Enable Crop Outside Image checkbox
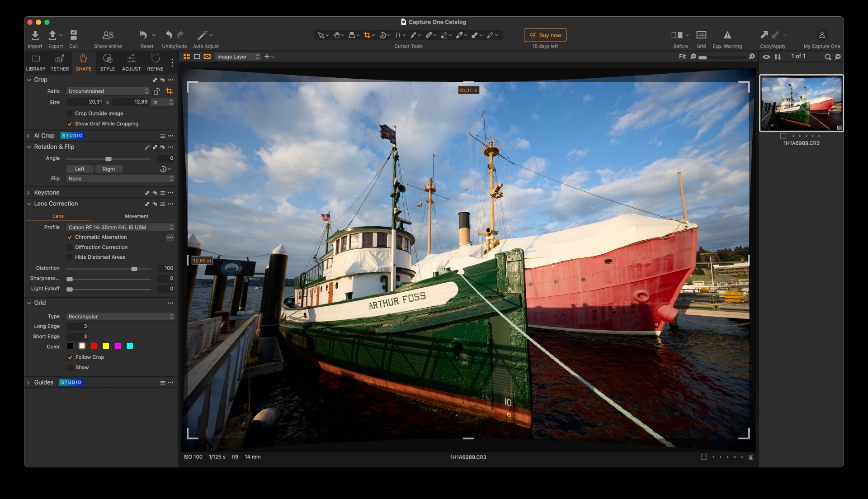Screen dimensions: 868x499 [70, 114]
